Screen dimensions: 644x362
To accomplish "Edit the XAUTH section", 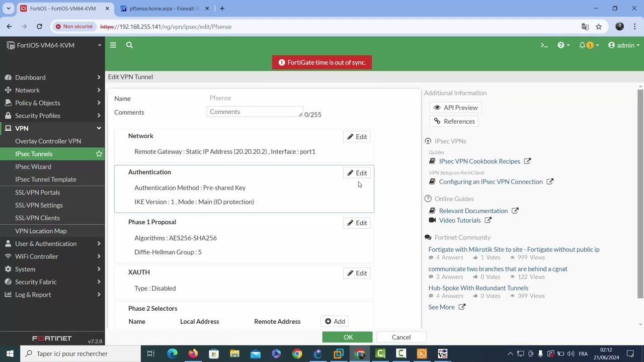I will (357, 273).
